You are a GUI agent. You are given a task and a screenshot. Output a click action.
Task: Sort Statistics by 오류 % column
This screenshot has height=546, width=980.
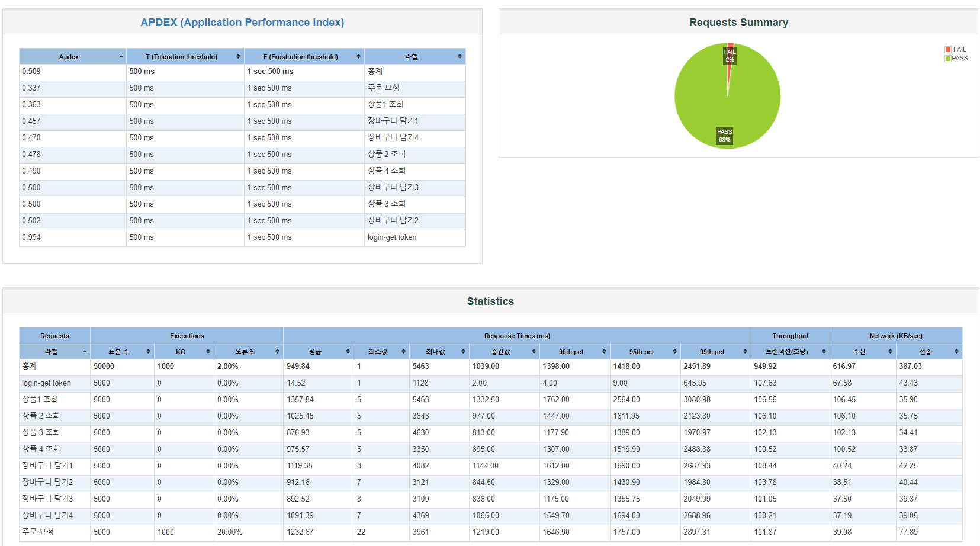pyautogui.click(x=248, y=352)
